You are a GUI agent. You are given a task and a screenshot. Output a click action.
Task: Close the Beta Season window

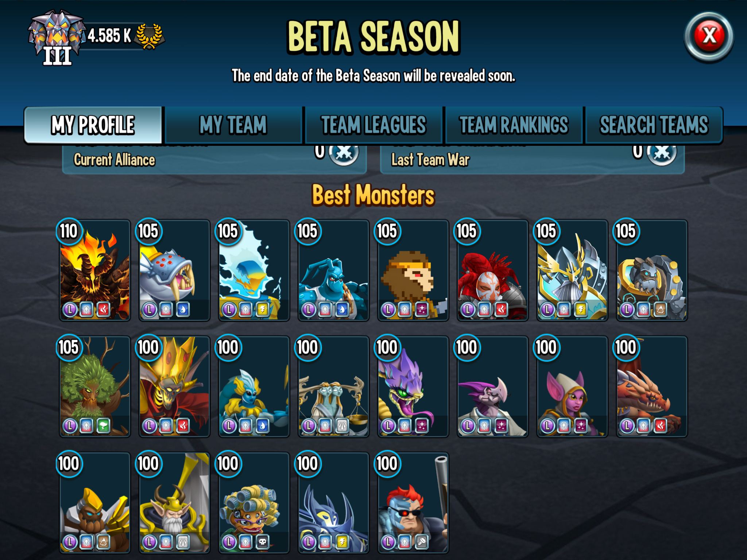[709, 36]
